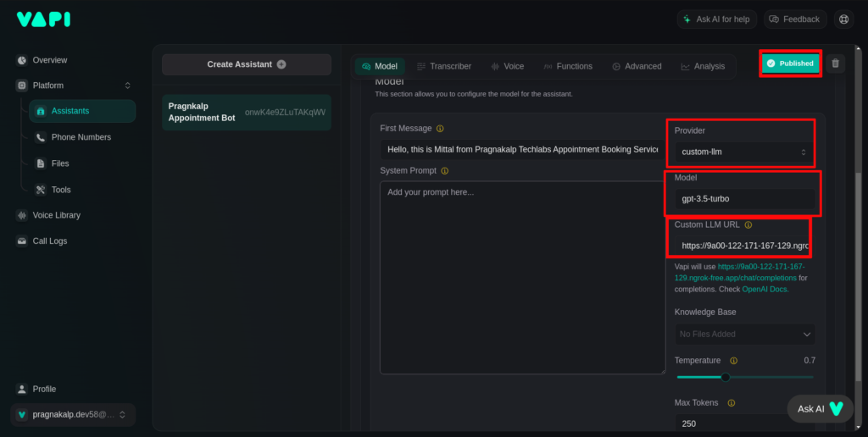Viewport: 868px width, 437px height.
Task: Click the assistant ID onwK4e9ZLuTAKqWV
Action: point(285,113)
